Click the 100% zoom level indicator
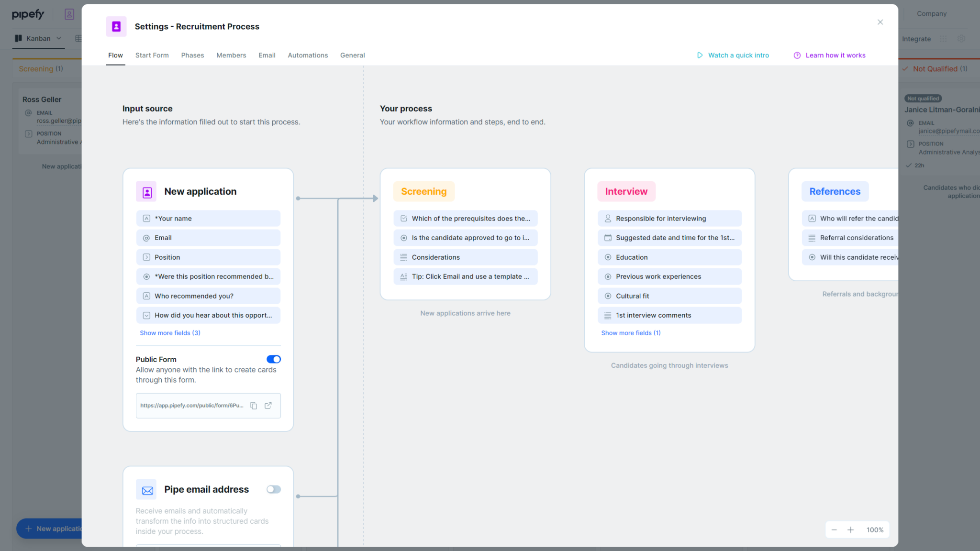 (875, 529)
